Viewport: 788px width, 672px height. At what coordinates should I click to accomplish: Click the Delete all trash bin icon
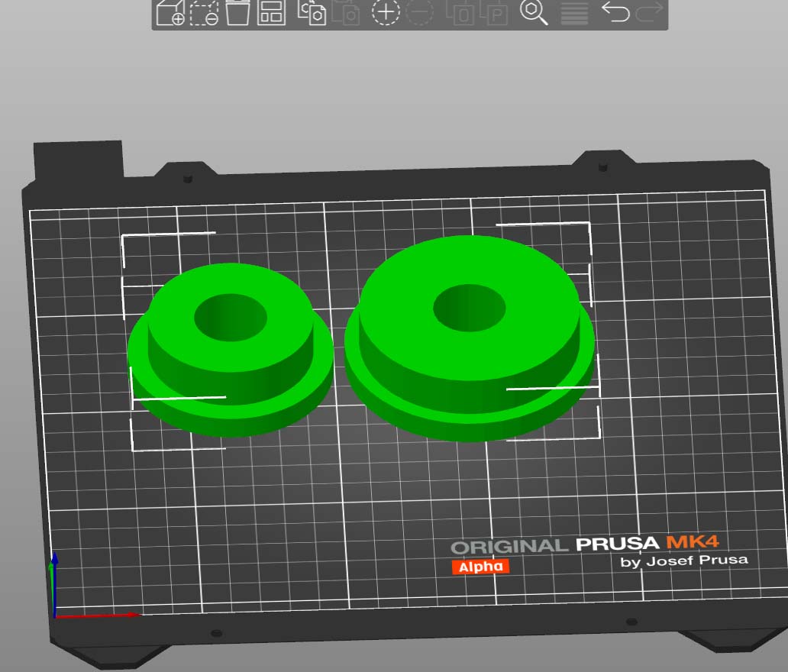[237, 12]
